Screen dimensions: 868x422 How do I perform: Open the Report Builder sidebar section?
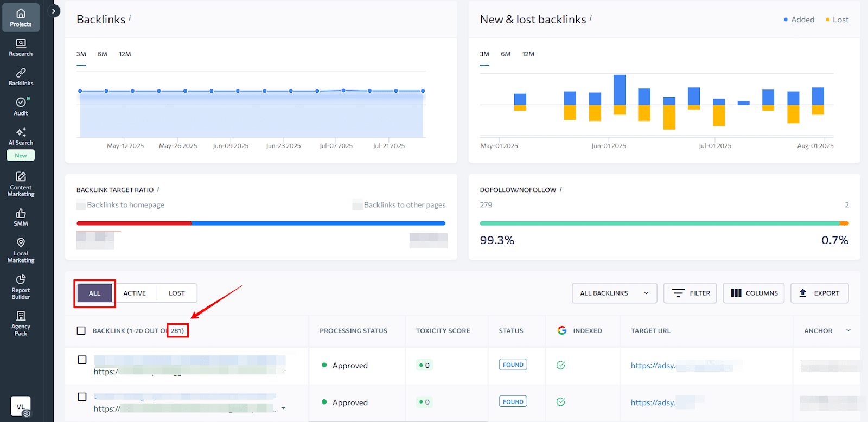coord(21,286)
